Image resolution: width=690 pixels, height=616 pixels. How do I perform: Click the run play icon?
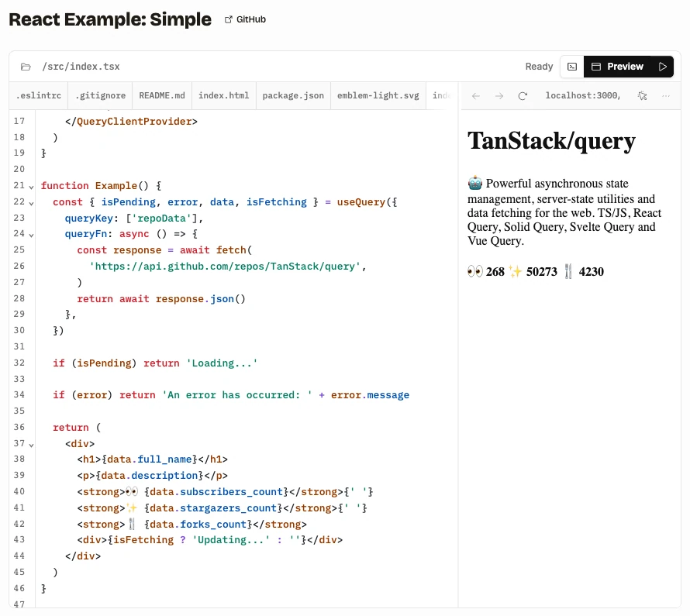tap(662, 67)
